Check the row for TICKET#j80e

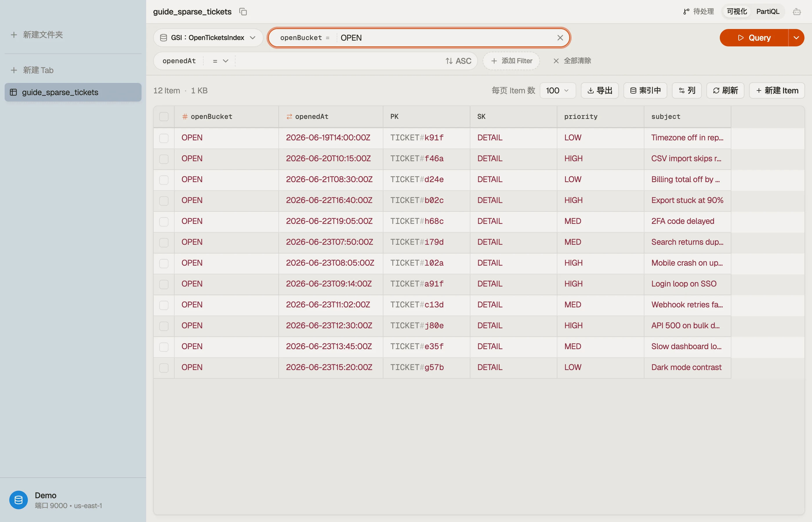click(164, 326)
